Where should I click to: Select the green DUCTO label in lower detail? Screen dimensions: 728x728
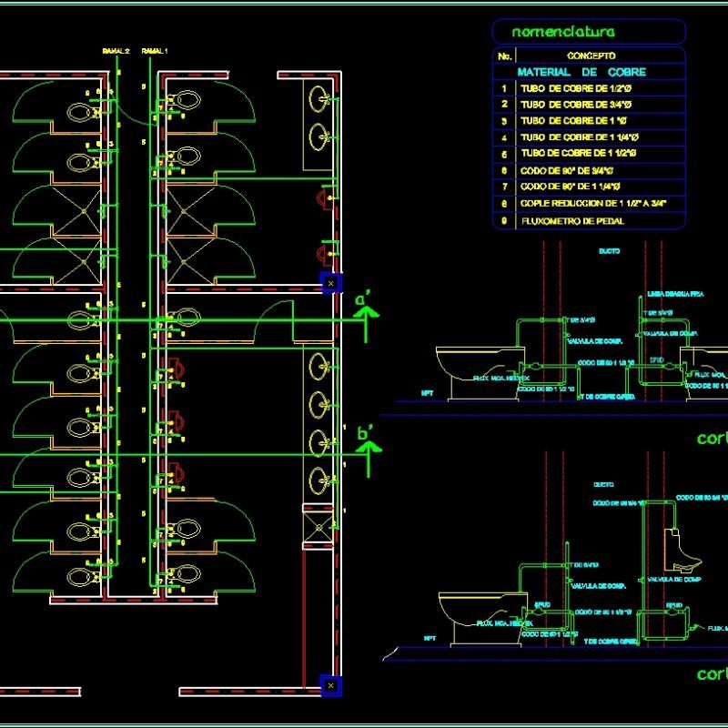603,484
